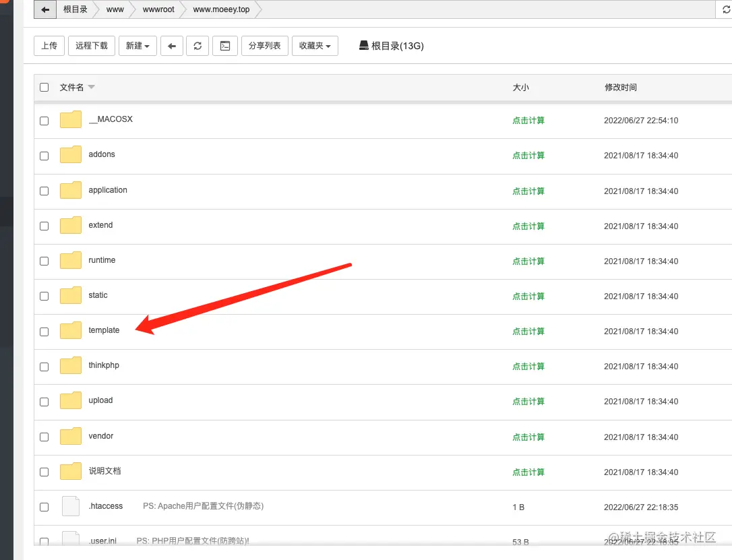The image size is (732, 560).
Task: Toggle the select-all checkbox in the header
Action: click(x=44, y=87)
